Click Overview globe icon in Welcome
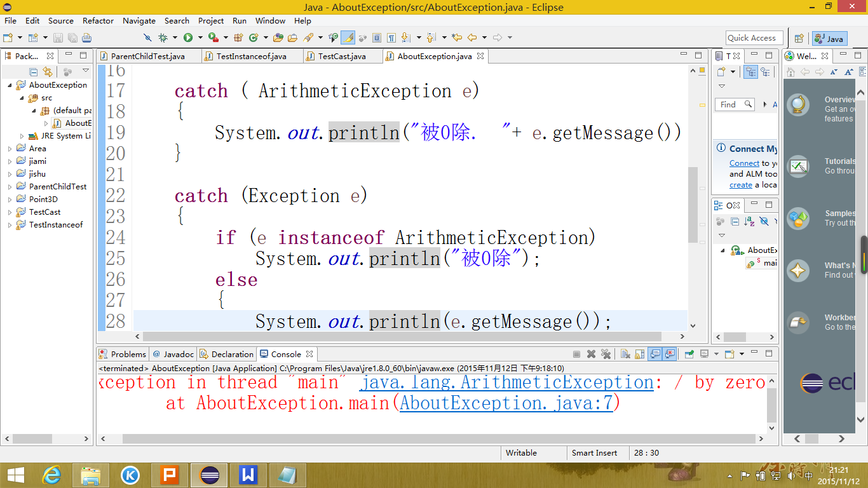Screen dimensions: 868x488 click(797, 105)
